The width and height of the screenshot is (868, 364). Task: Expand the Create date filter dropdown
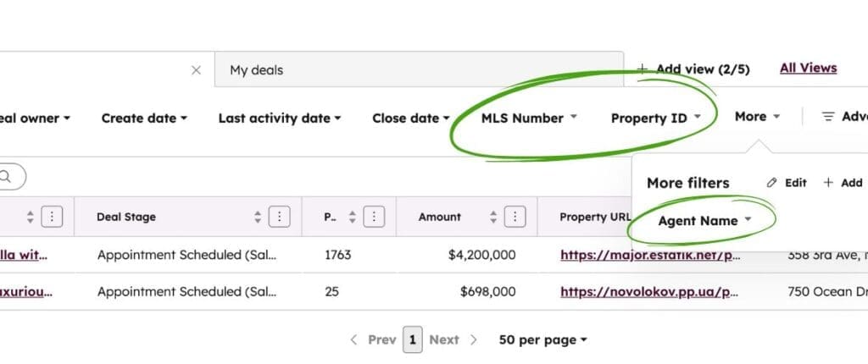[x=144, y=119]
